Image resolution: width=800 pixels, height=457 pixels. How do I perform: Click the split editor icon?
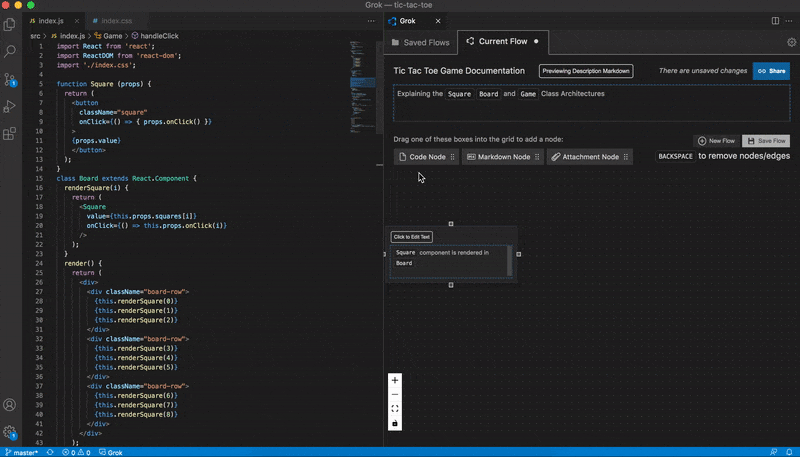pos(775,21)
